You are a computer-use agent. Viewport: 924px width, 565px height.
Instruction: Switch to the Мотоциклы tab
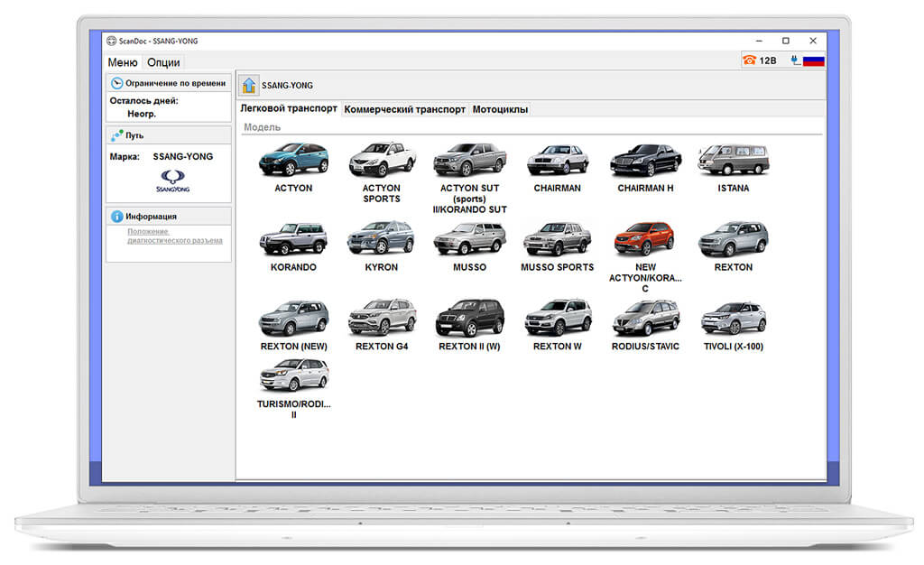point(500,109)
